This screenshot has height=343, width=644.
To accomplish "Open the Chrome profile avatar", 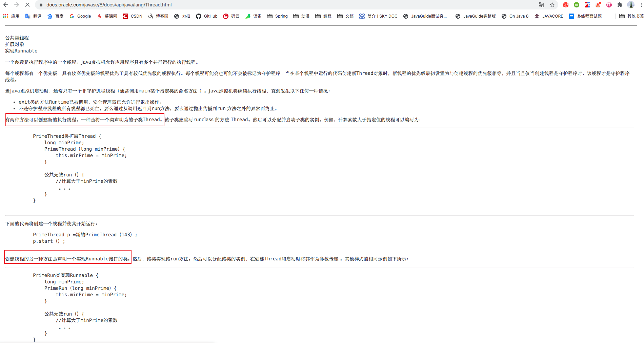I will click(x=631, y=5).
